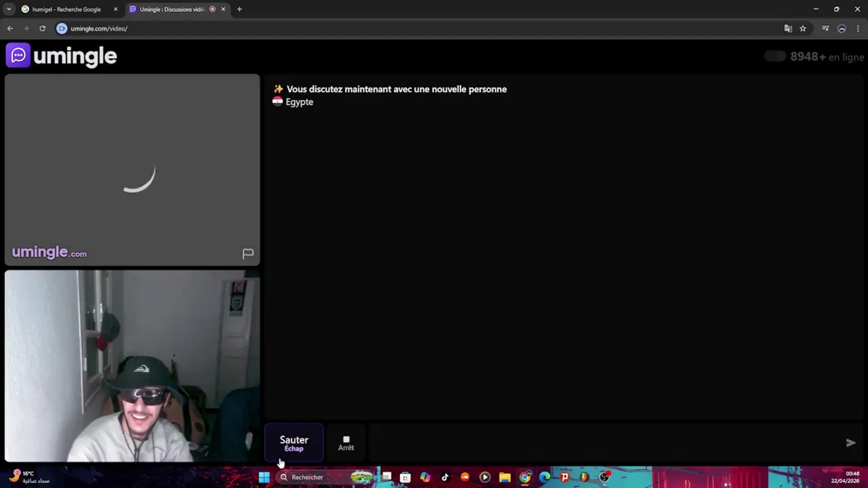Click the taskbar Rechercher search box
The image size is (868, 488).
point(325,477)
